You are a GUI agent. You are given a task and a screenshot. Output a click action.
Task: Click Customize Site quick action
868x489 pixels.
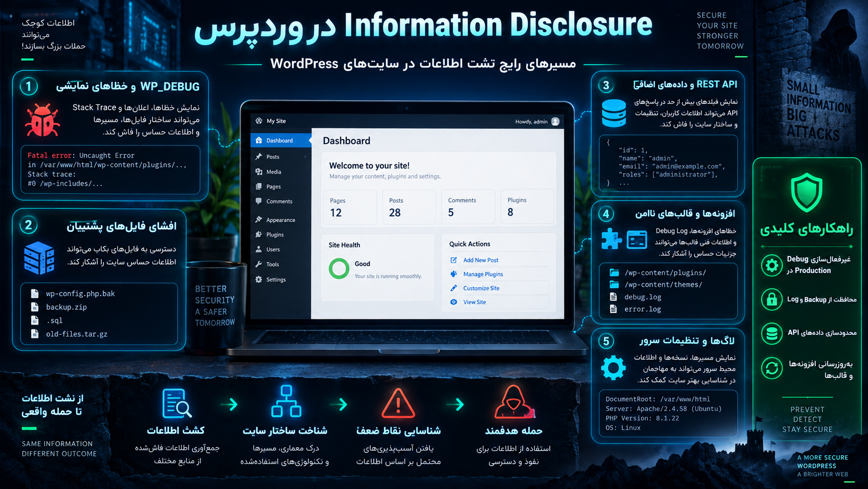(481, 288)
